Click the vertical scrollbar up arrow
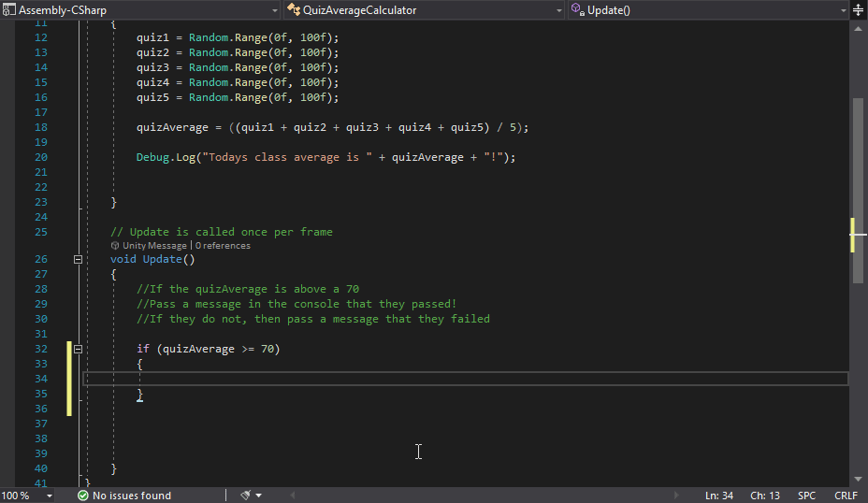This screenshot has width=868, height=503. click(x=858, y=29)
